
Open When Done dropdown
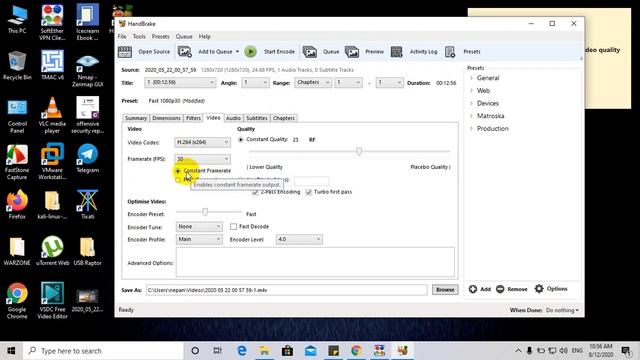pos(562,310)
